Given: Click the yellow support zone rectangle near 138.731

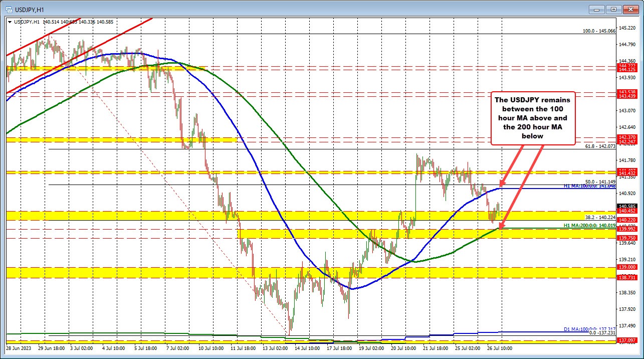Looking at the screenshot, I should (200, 273).
